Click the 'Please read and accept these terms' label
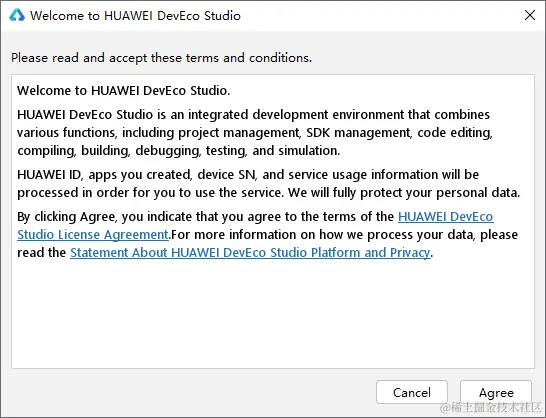Screen dimensions: 546x418 pyautogui.click(x=161, y=58)
